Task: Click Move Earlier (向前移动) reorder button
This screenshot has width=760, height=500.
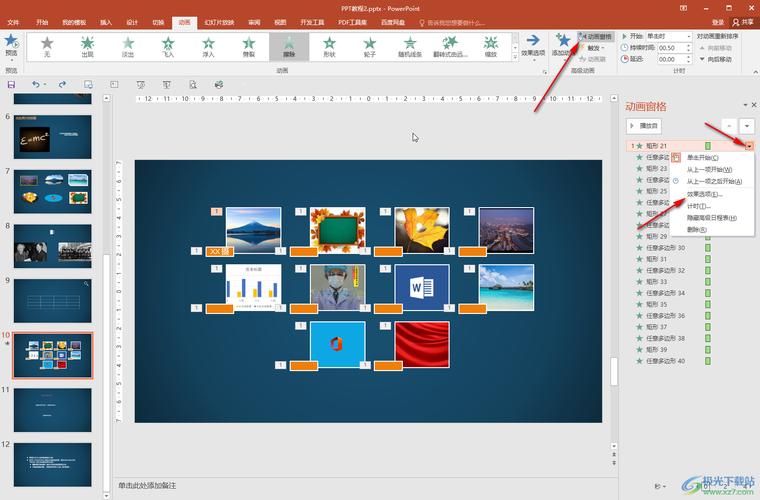Action: click(716, 48)
